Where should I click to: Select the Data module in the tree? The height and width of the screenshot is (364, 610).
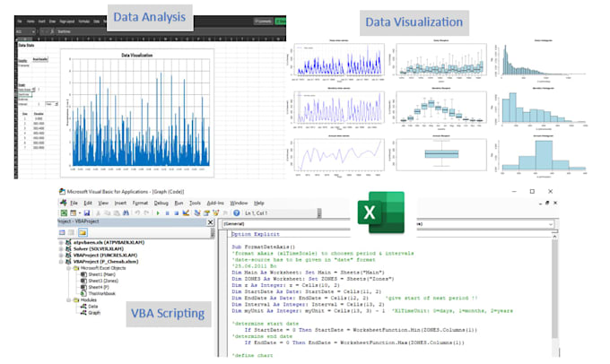[x=93, y=307]
